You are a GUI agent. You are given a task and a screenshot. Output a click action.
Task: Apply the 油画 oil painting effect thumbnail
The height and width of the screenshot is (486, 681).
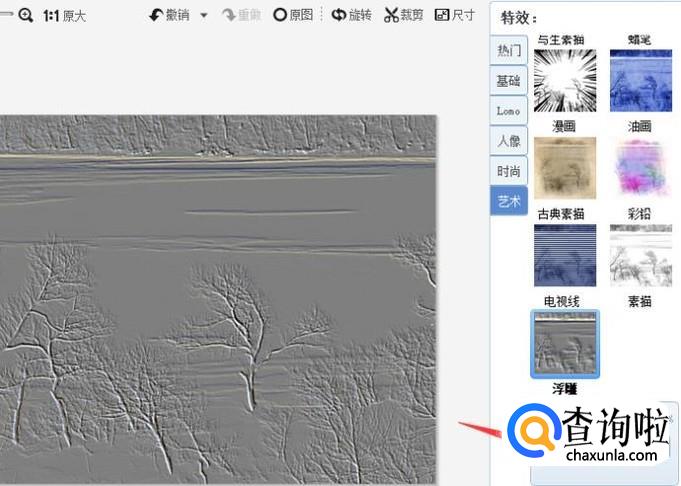pos(641,81)
